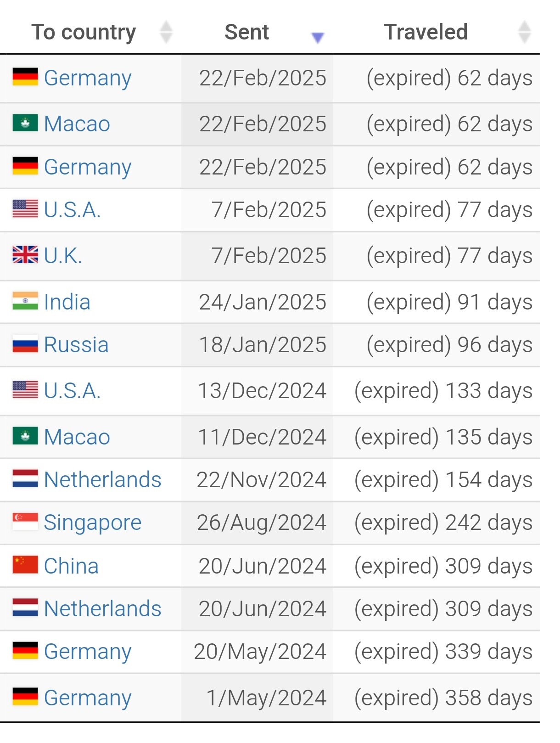Click Netherlands flag sent 22/Nov/2024
This screenshot has height=743, width=560.
[x=25, y=479]
